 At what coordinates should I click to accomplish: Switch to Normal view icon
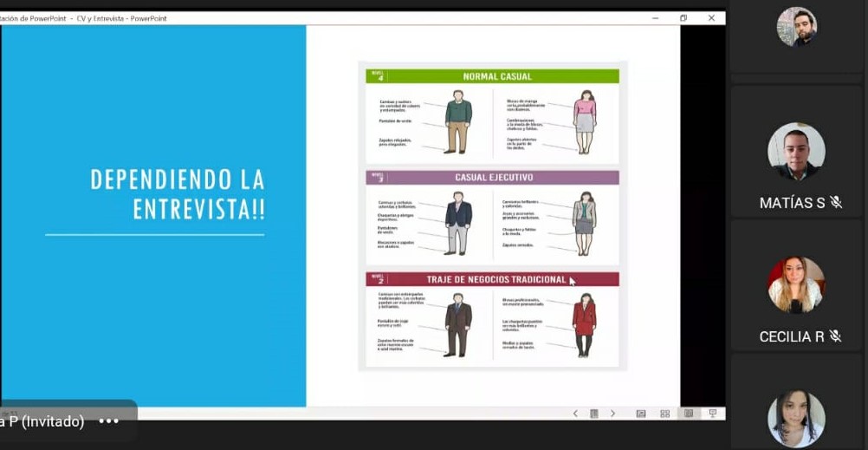click(641, 414)
